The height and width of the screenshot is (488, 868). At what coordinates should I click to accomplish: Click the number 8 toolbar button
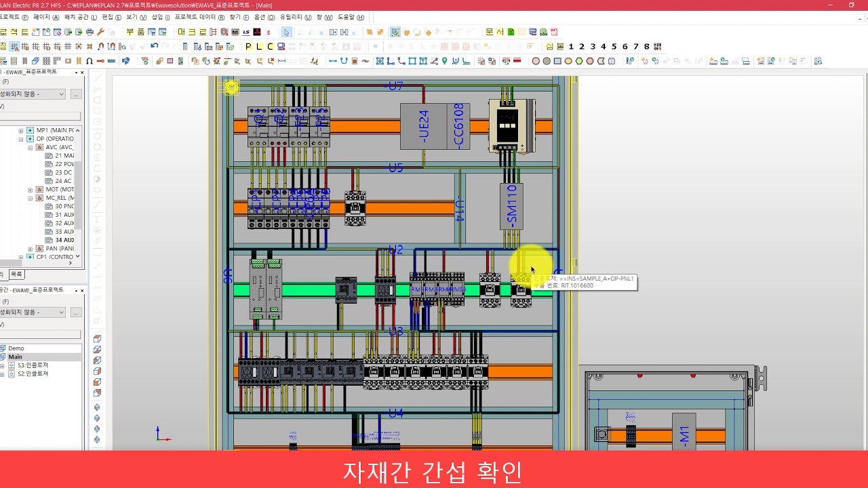pos(647,47)
